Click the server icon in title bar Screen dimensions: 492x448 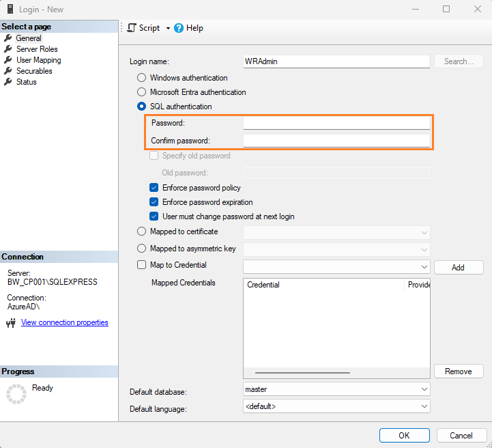(x=10, y=9)
